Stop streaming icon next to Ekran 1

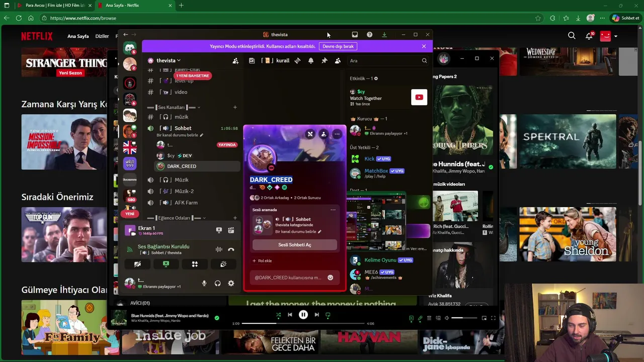click(219, 230)
